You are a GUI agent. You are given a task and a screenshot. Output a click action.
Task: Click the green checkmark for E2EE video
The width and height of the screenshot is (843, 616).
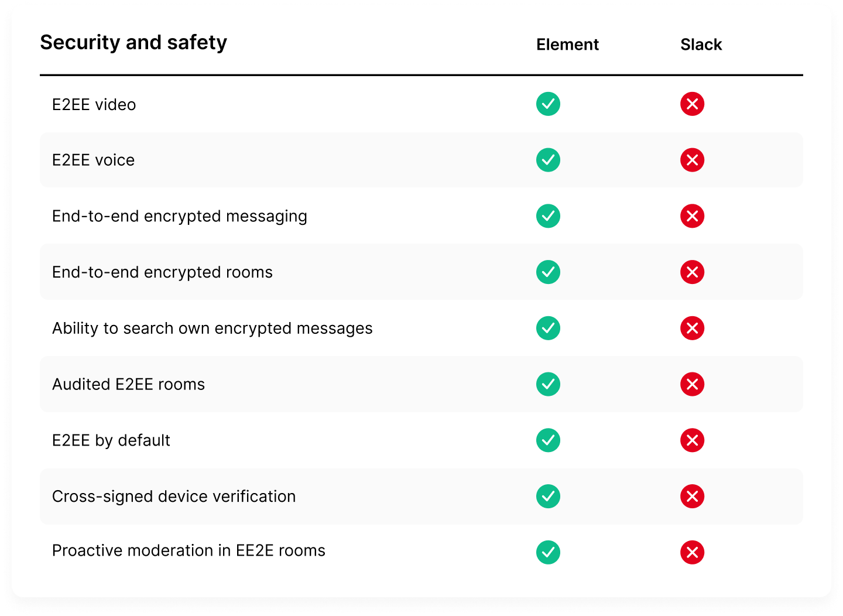tap(548, 104)
